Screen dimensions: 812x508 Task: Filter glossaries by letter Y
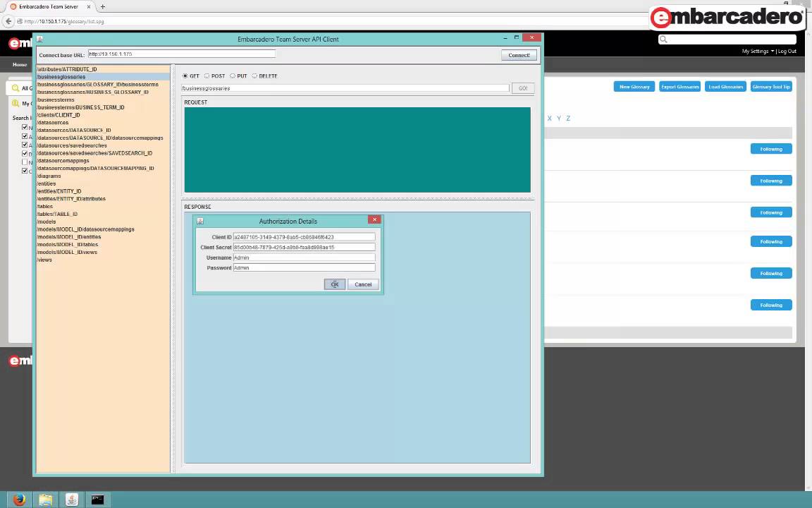[559, 119]
